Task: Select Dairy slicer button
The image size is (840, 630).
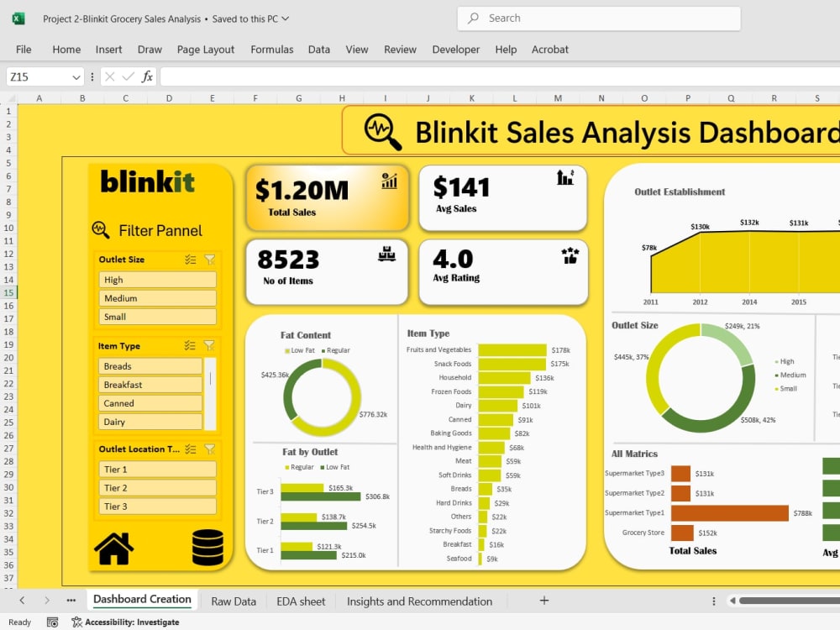Action: click(150, 422)
